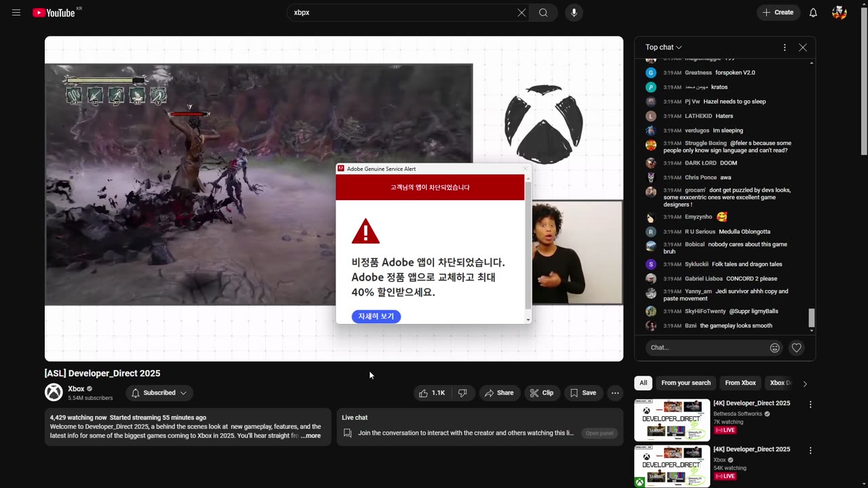Select the From your search chip

[x=686, y=383]
